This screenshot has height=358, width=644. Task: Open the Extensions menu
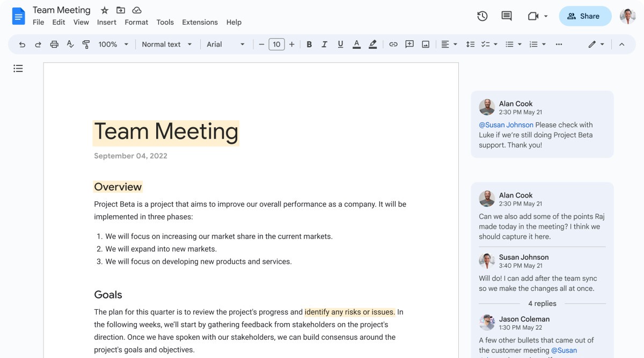tap(200, 22)
